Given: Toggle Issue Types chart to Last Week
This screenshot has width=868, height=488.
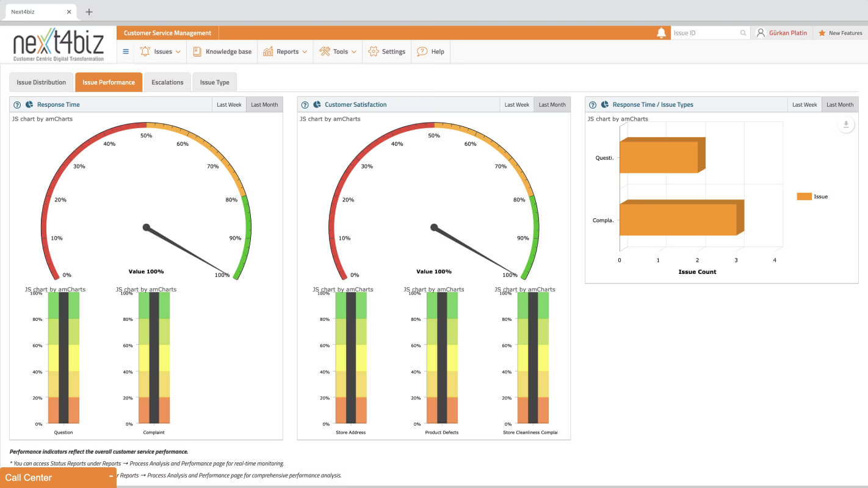Looking at the screenshot, I should [x=805, y=105].
